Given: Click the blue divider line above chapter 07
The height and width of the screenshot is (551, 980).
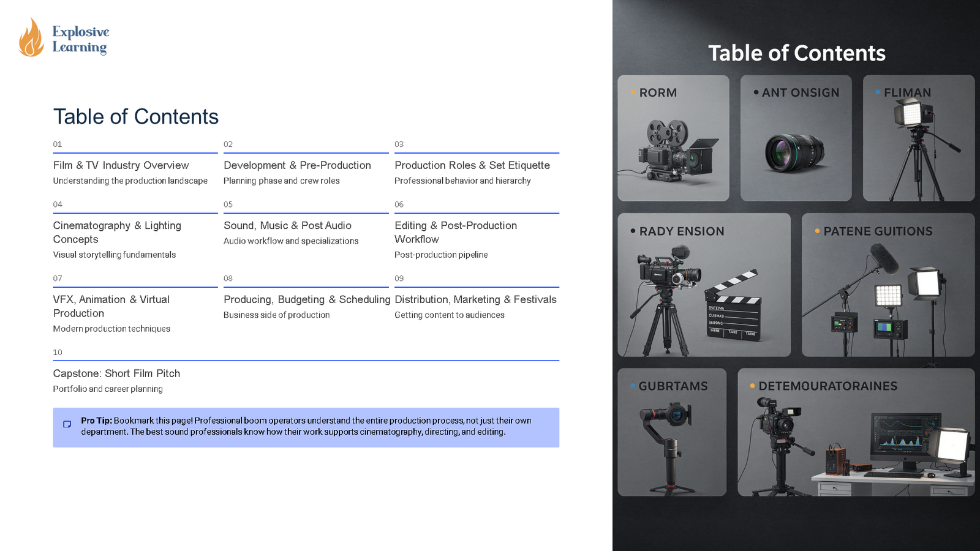Looking at the screenshot, I should click(135, 286).
